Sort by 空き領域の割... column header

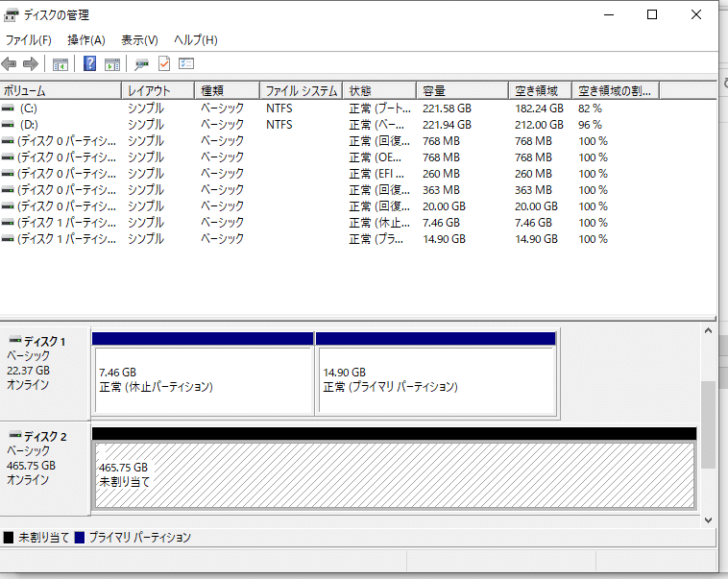pos(616,90)
